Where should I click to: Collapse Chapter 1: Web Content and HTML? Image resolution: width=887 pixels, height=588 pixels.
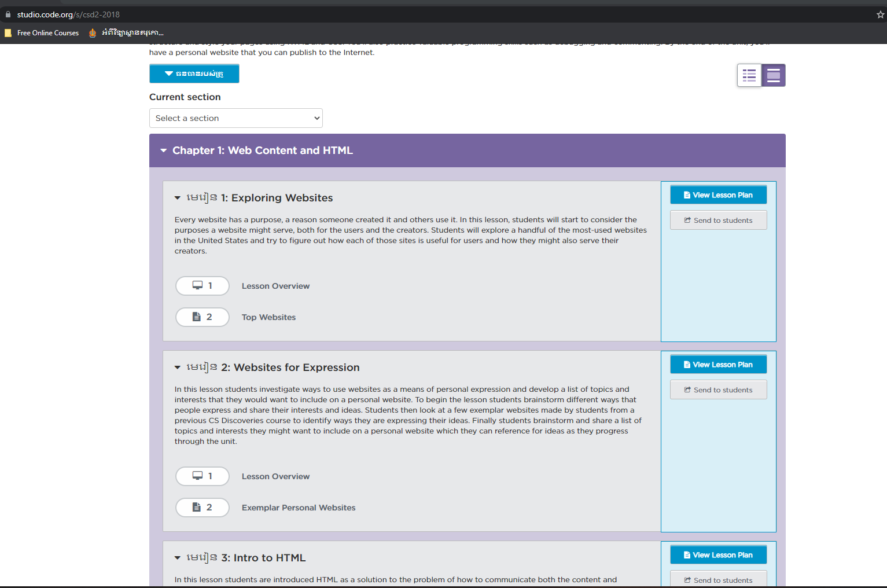pos(164,150)
